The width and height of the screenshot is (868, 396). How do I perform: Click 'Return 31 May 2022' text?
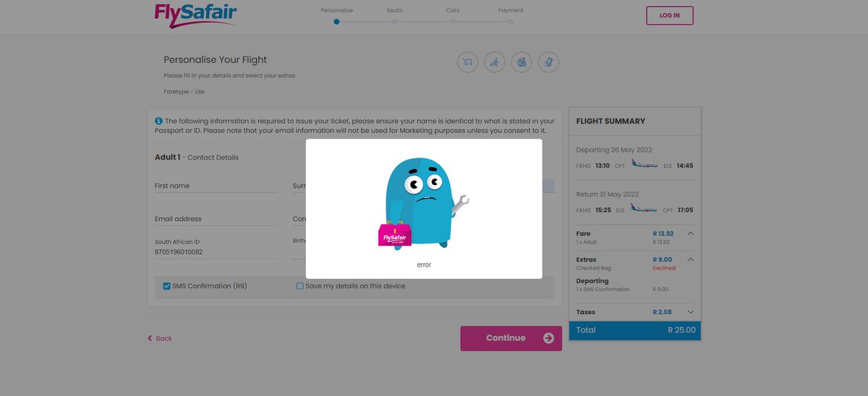608,194
